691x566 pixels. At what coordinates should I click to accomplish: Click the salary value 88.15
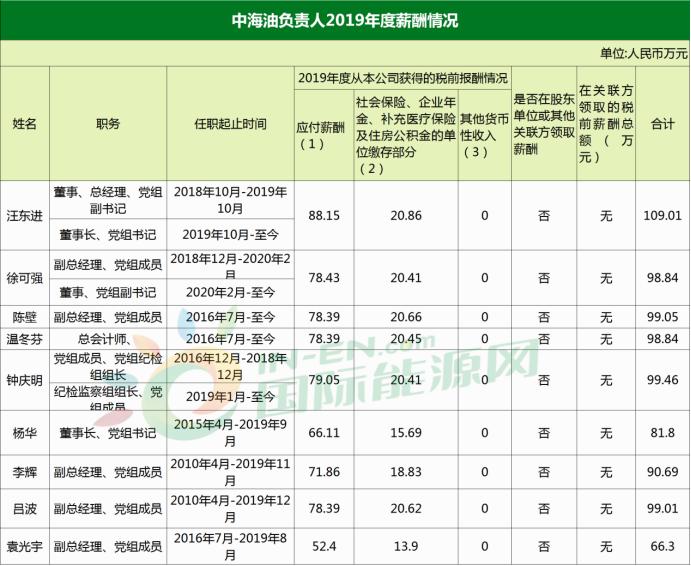pos(324,216)
